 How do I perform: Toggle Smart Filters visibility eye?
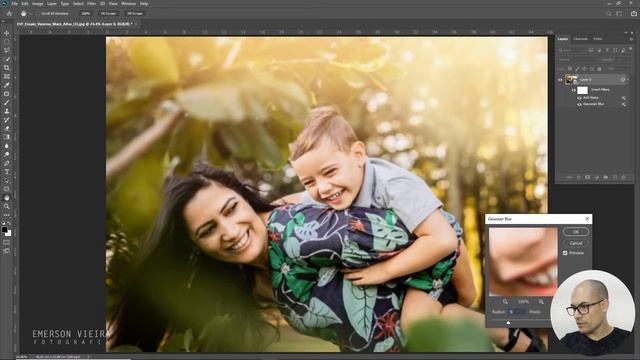[573, 90]
